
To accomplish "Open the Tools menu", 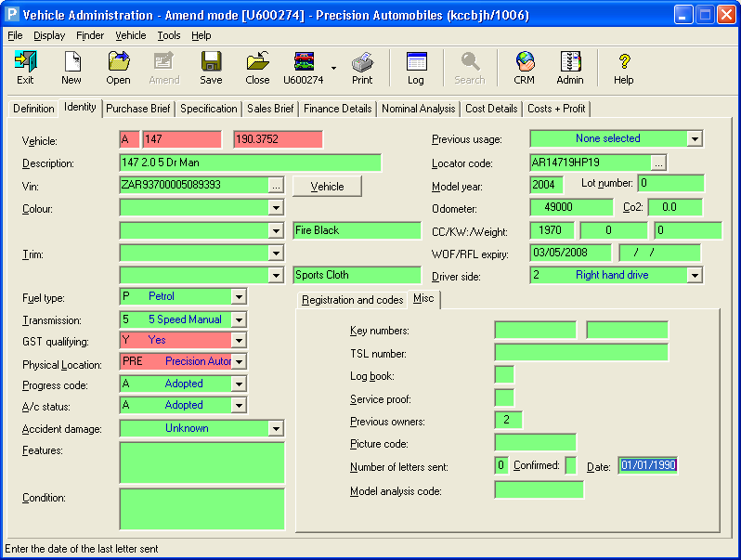I will point(169,35).
